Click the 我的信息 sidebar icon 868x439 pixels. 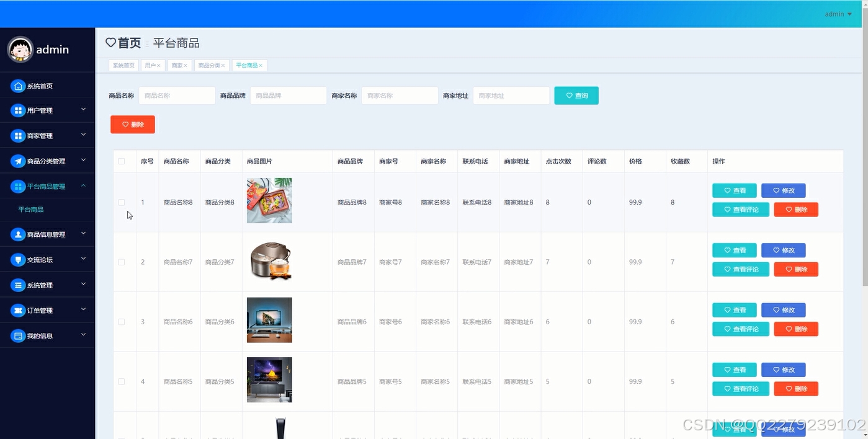point(17,334)
